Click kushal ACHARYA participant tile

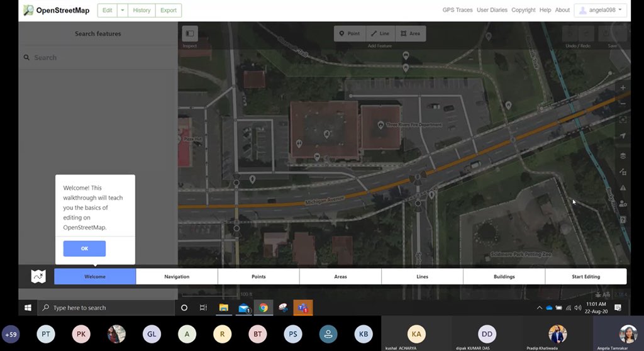coord(416,335)
